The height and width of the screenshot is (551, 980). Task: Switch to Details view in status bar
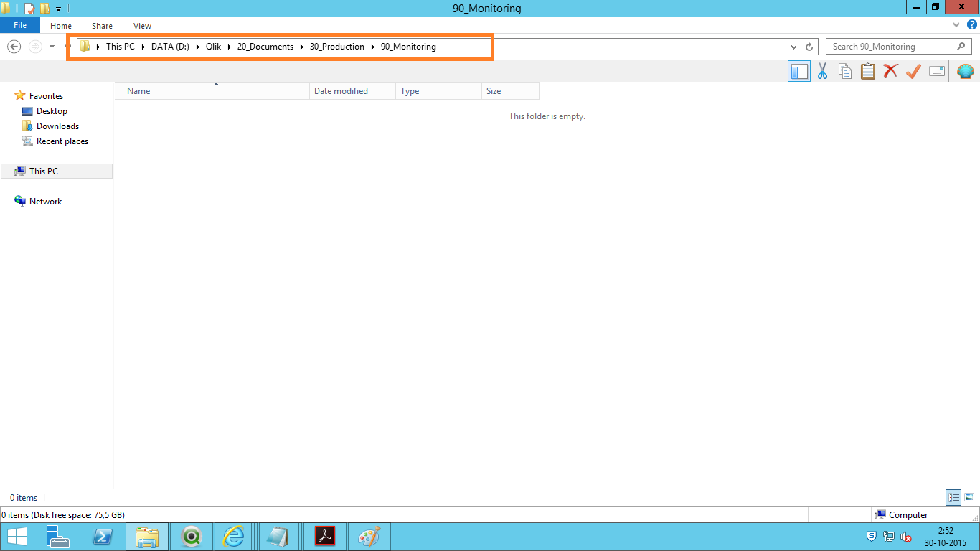(953, 497)
